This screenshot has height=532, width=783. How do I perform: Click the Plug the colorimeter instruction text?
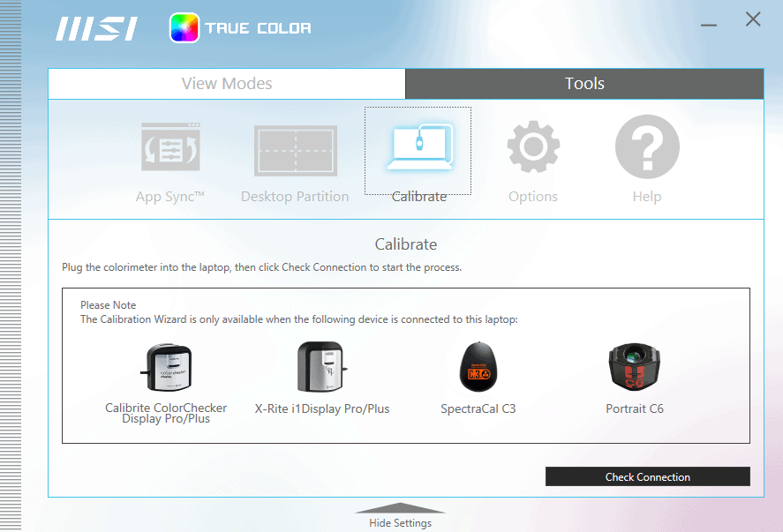[x=261, y=267]
